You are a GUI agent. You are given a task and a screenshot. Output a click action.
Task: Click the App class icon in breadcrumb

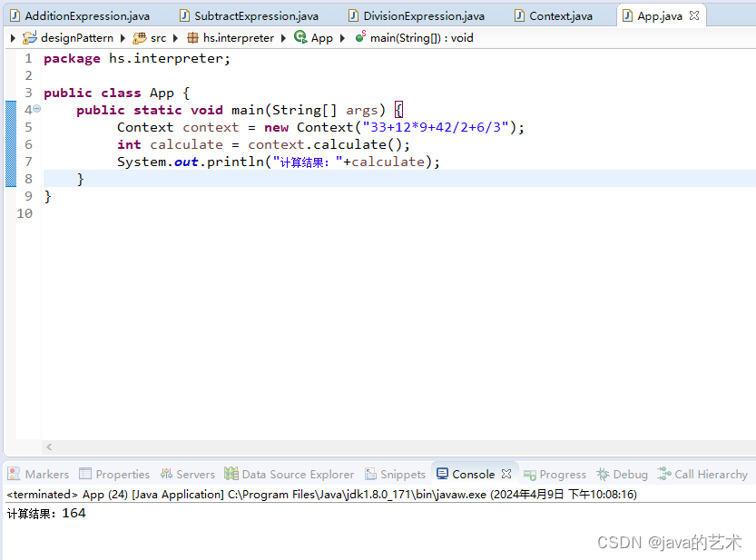[300, 37]
